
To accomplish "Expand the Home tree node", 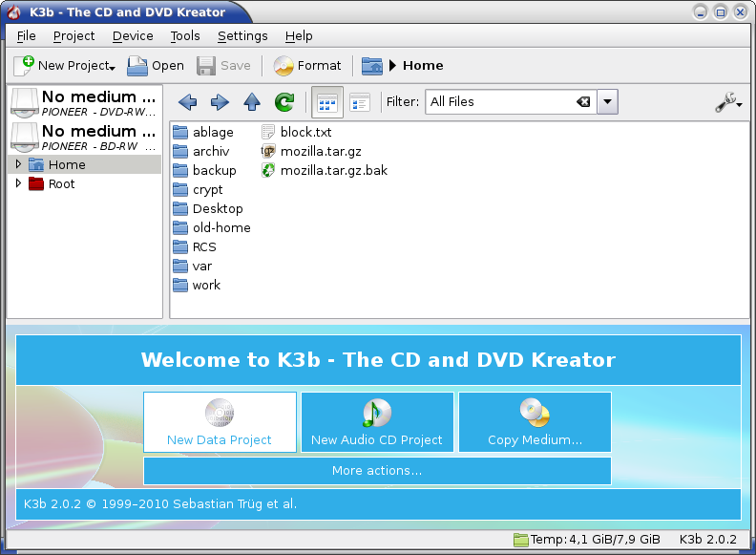I will pos(18,164).
